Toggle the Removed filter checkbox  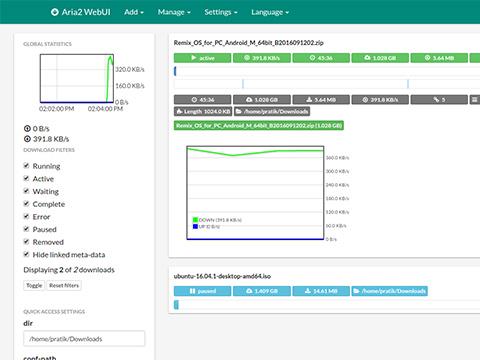(26, 241)
